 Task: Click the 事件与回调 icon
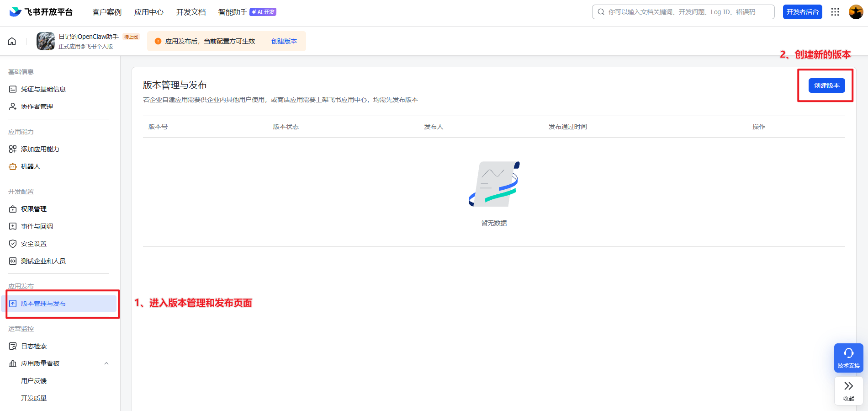tap(13, 226)
